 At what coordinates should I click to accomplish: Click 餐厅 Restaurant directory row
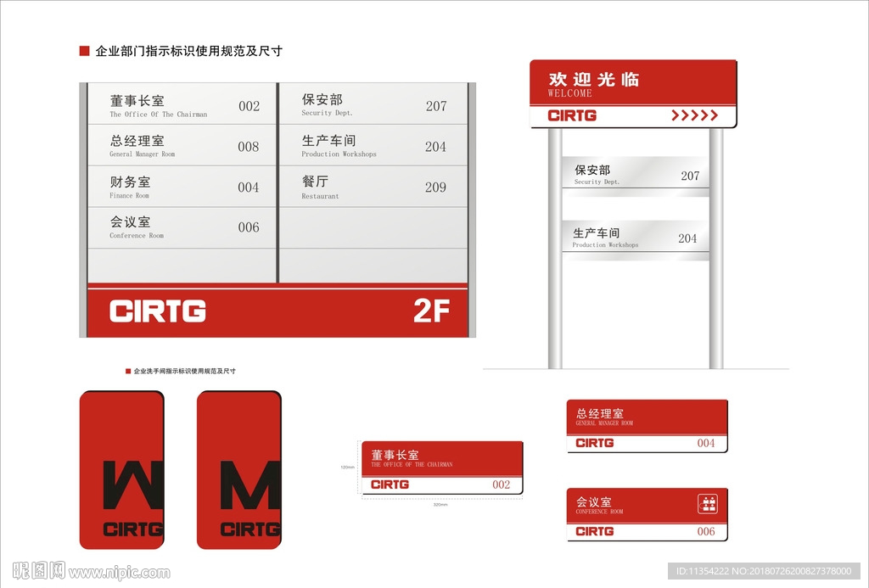373,187
